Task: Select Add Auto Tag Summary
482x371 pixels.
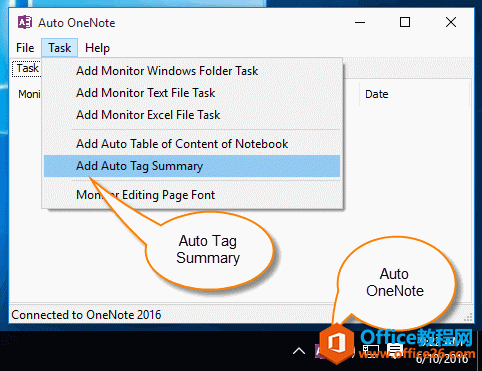Action: tap(192, 166)
